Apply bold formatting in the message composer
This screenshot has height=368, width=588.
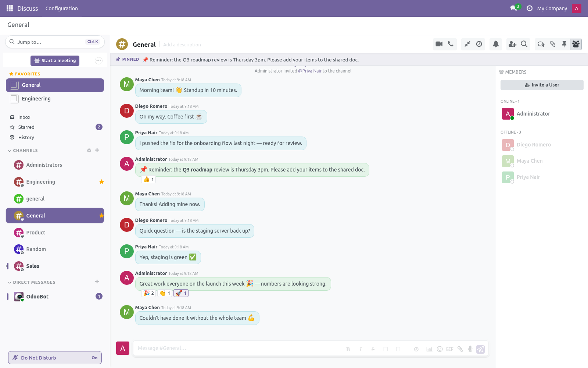tap(348, 349)
